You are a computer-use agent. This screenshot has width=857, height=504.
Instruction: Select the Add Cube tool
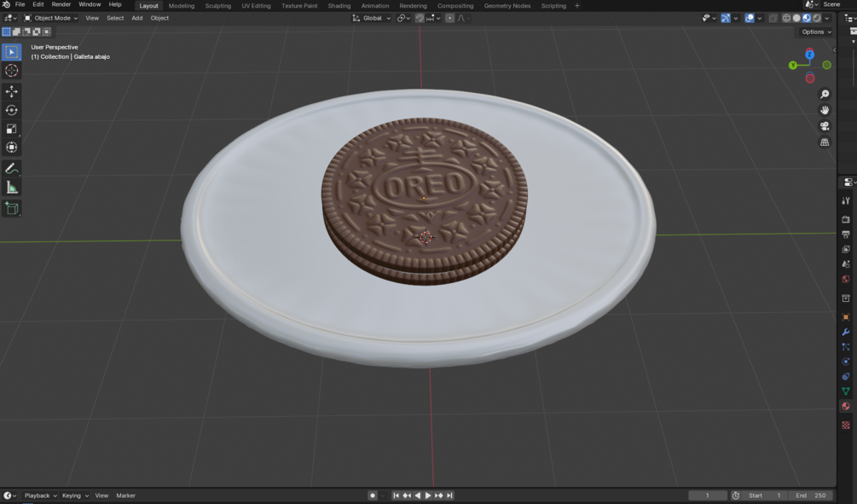tap(11, 207)
